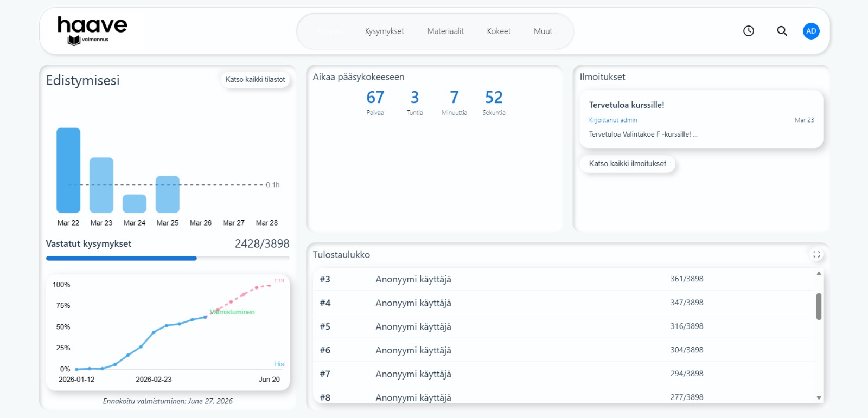
Task: Open search with the magnifier icon
Action: click(x=782, y=31)
